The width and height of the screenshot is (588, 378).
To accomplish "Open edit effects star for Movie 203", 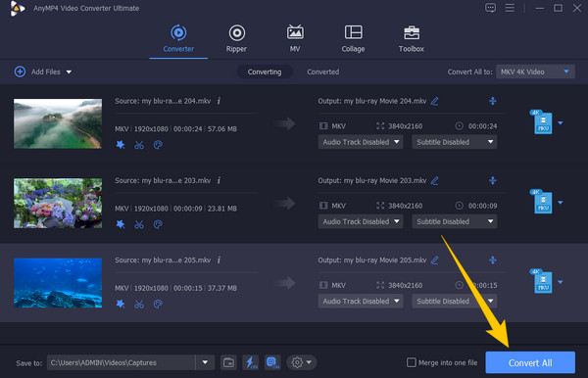I will tap(121, 224).
